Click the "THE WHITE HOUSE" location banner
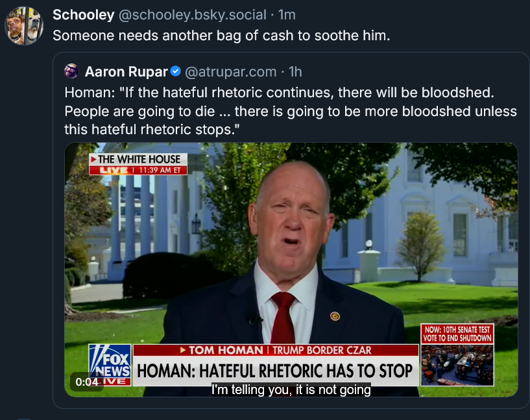The height and width of the screenshot is (420, 530). tap(139, 159)
